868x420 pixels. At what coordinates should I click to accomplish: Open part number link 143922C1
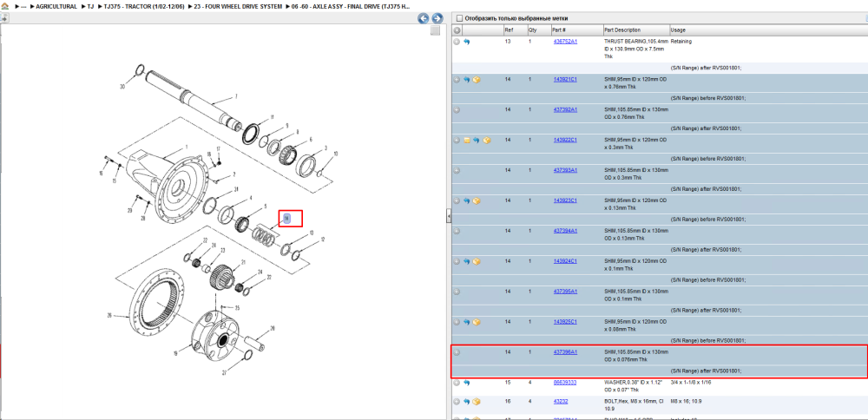[565, 140]
